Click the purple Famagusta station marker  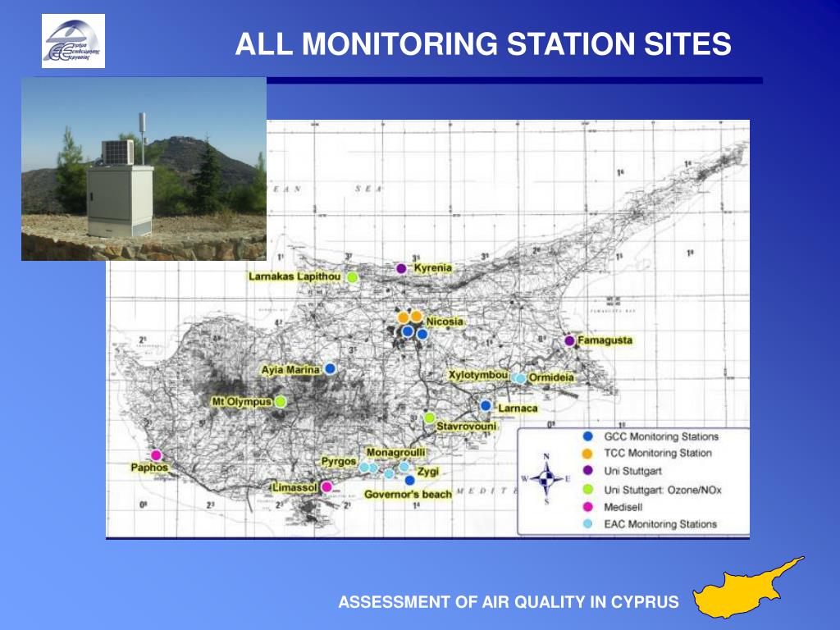tap(569, 340)
